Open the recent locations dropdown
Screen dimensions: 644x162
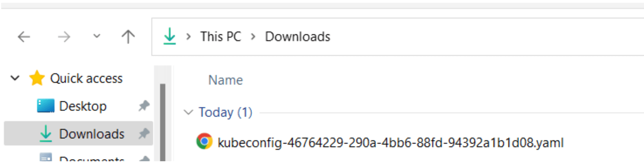(x=97, y=37)
